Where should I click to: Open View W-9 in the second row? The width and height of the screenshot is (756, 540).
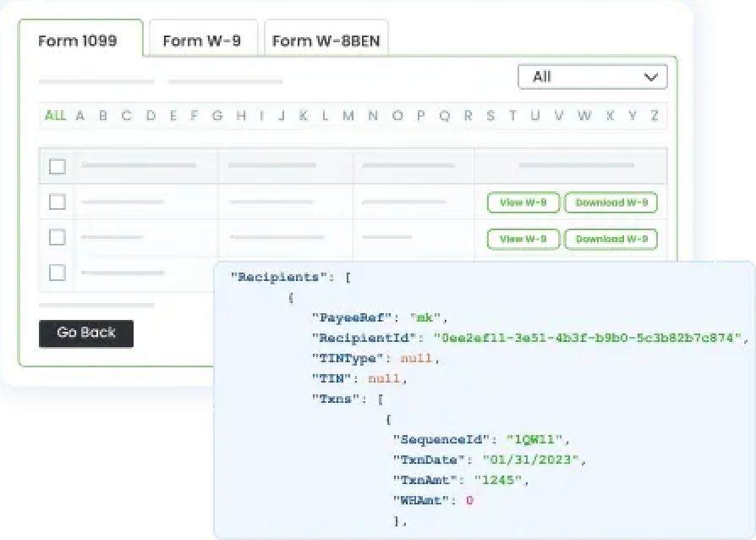tap(523, 240)
